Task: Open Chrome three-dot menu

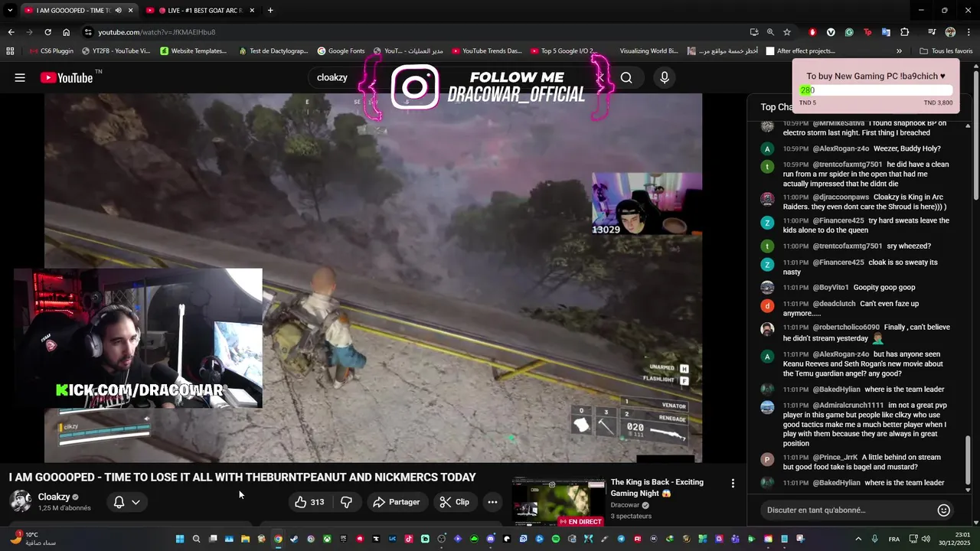Action: tap(969, 32)
